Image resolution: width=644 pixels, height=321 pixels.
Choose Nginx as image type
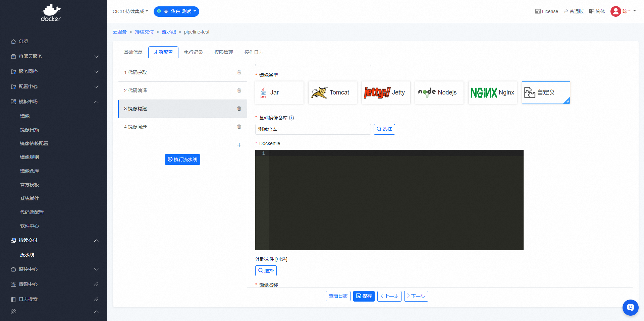tap(492, 92)
